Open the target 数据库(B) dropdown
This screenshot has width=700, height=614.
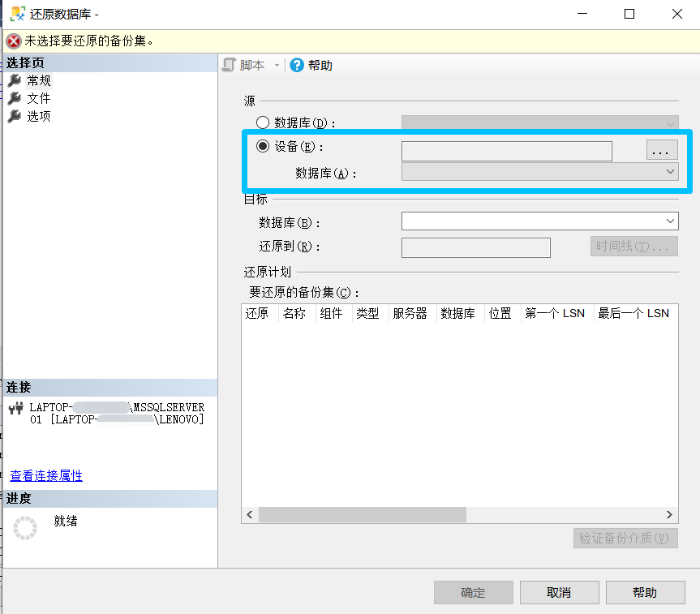pos(670,221)
